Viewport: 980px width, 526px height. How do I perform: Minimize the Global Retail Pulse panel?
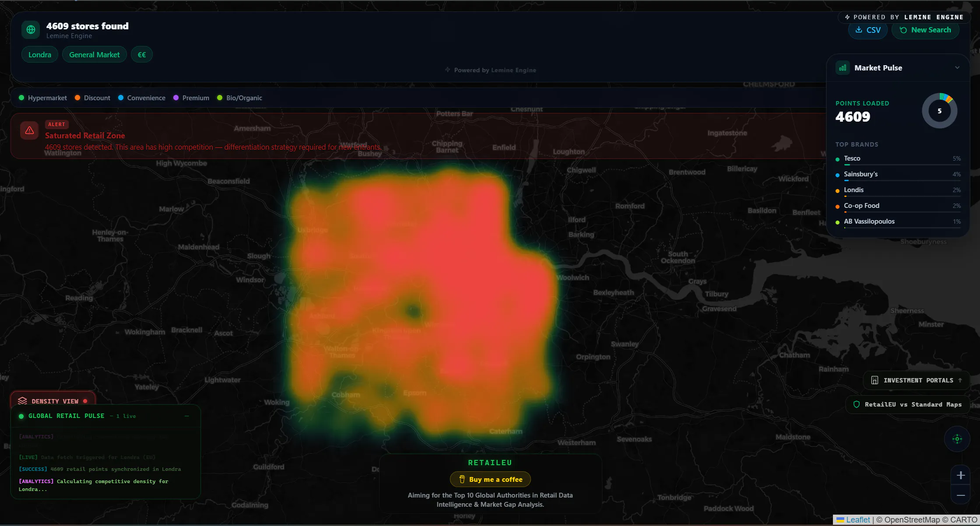(x=187, y=416)
